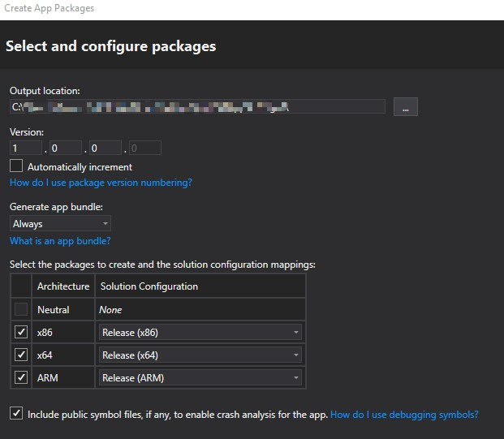Open 'What is an app bundle?' link
Image resolution: width=504 pixels, height=439 pixels.
(x=60, y=241)
